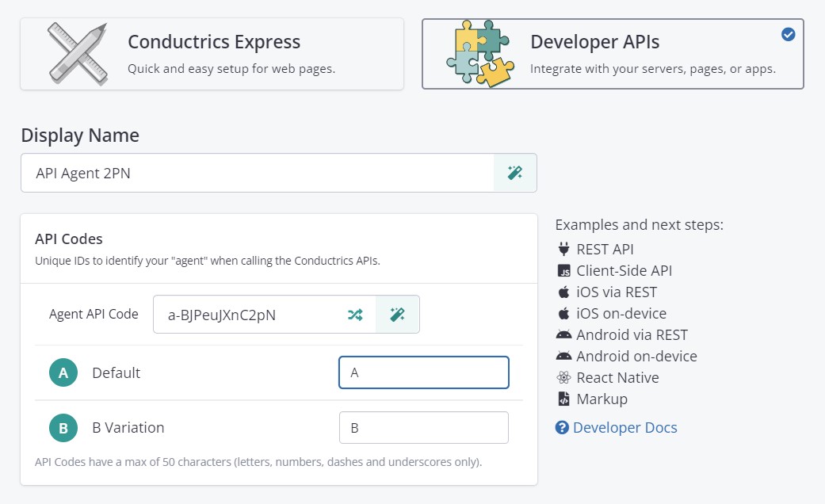Click the code file icon beside Markup
825x504 pixels.
pos(563,399)
